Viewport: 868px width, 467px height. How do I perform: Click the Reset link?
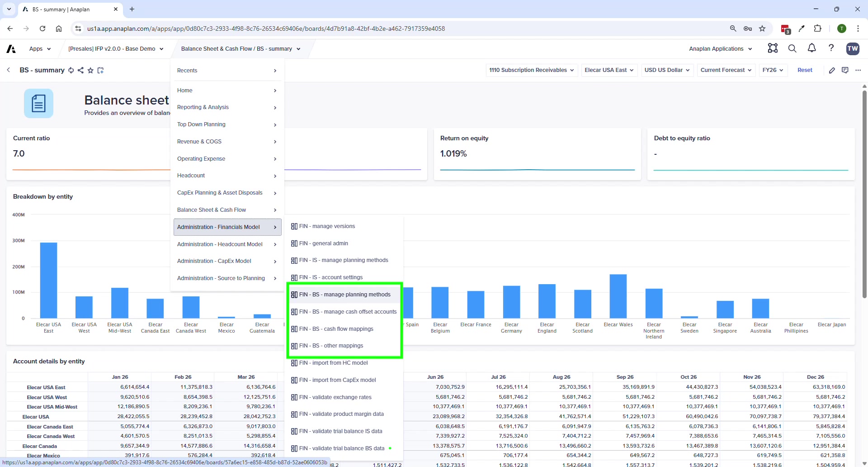[x=805, y=70]
